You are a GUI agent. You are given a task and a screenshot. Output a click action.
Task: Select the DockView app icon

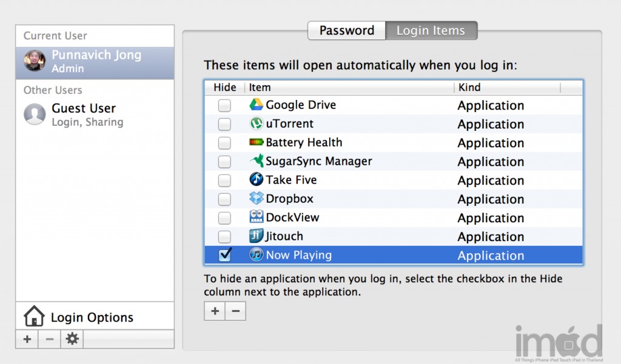point(256,217)
